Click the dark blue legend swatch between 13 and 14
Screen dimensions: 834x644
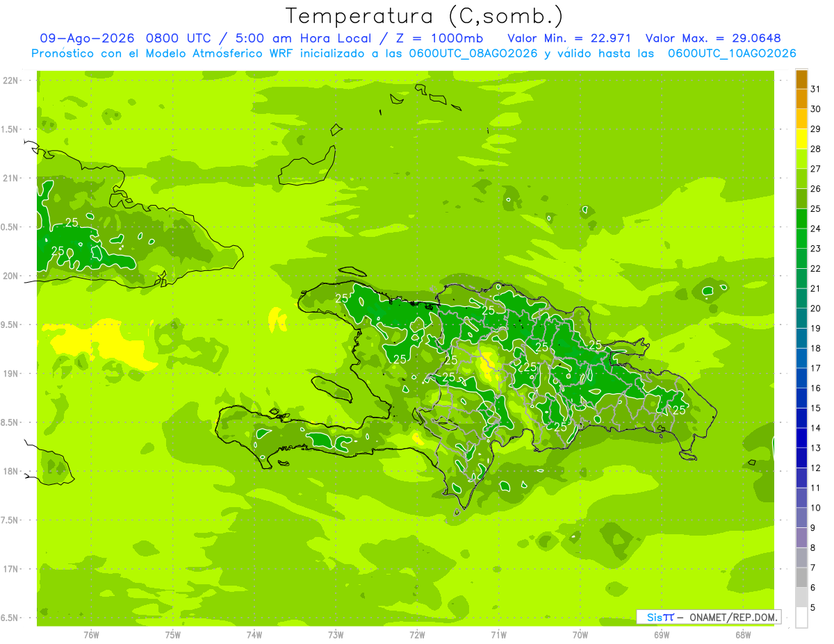[x=801, y=438]
